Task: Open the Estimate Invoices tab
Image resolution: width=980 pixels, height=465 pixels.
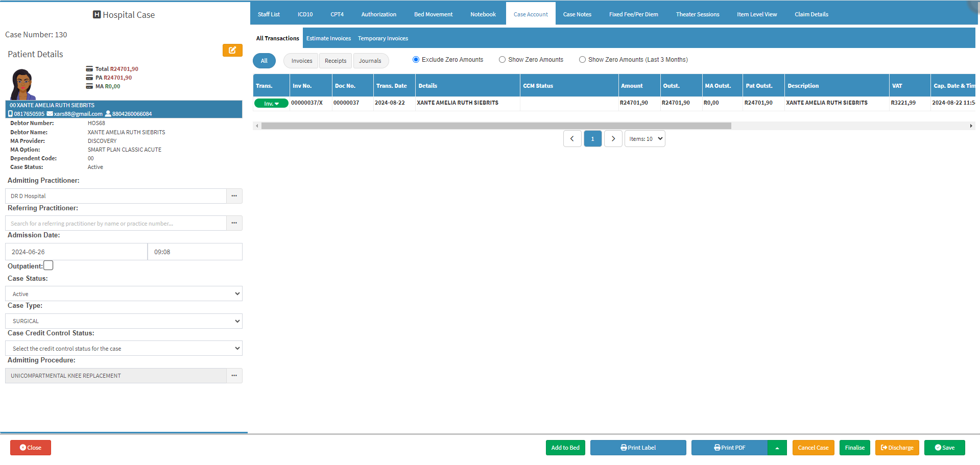Action: pos(328,38)
